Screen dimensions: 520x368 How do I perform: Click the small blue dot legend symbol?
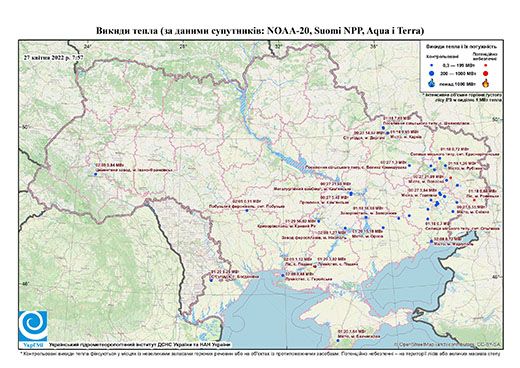[432, 65]
